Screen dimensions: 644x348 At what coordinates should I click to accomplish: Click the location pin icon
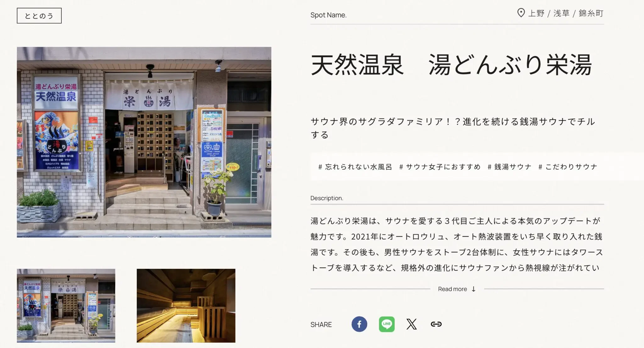pyautogui.click(x=521, y=13)
